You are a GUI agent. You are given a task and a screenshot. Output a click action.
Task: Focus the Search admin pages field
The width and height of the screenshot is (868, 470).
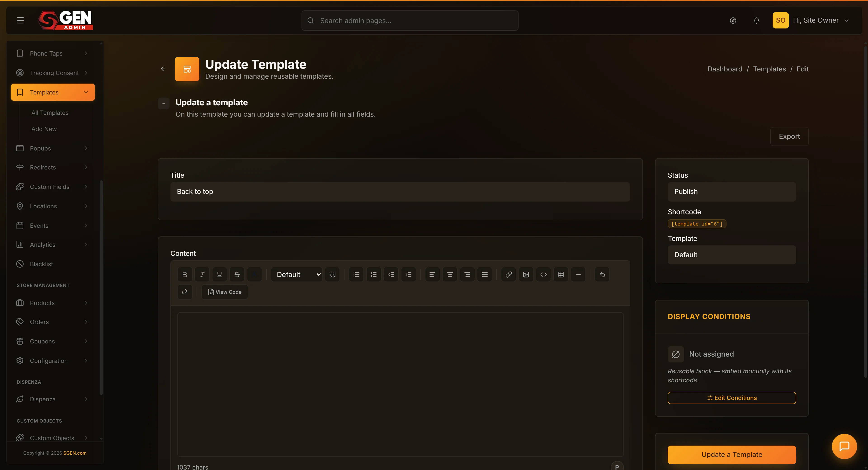coord(410,21)
